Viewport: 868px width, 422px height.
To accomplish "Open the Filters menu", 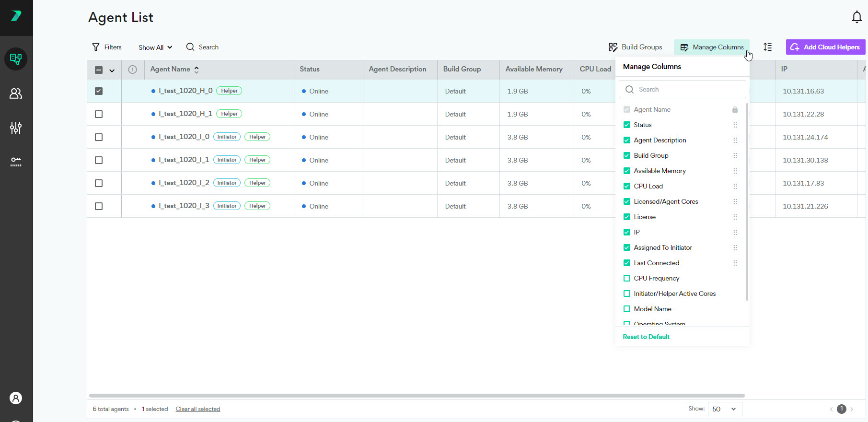I will [106, 47].
